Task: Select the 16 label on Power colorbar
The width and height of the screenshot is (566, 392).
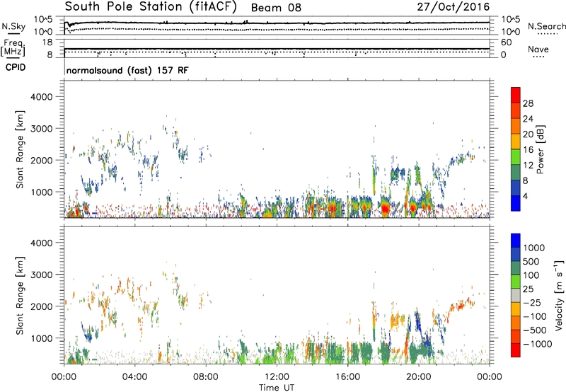Action: click(x=528, y=150)
